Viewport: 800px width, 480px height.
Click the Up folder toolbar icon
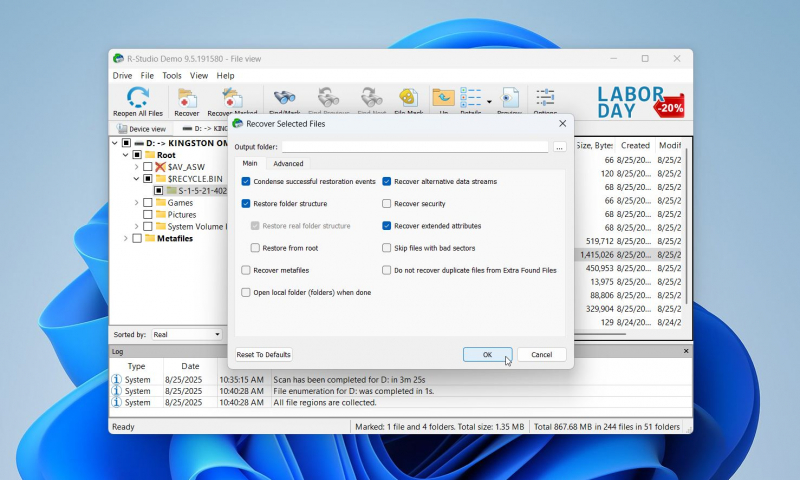[x=443, y=97]
